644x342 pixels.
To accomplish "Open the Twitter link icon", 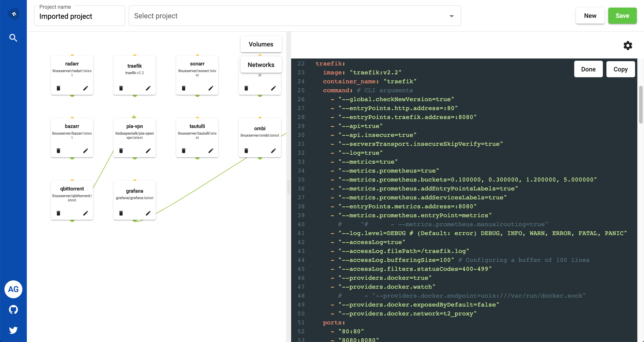I will (13, 330).
